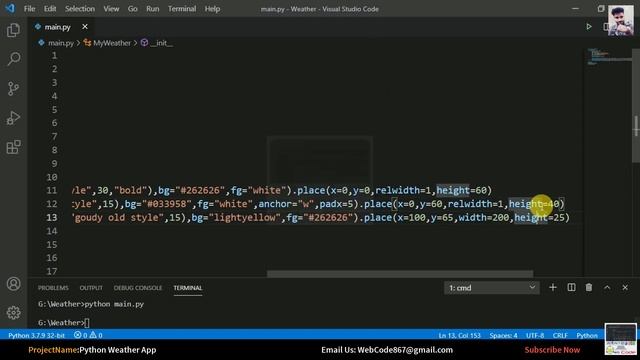The width and height of the screenshot is (640, 360).
Task: Open the Source Control view
Action: 13,89
